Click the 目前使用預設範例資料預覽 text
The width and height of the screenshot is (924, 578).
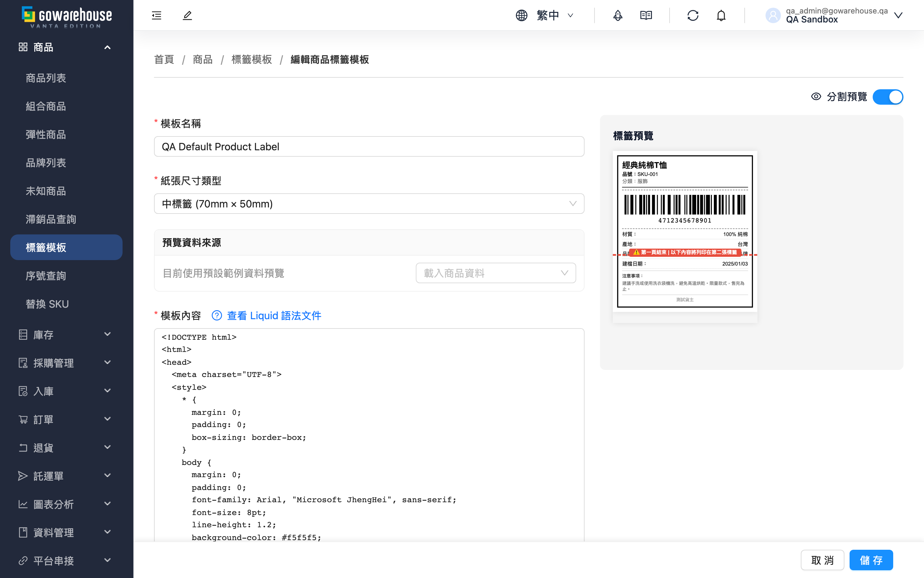point(223,273)
